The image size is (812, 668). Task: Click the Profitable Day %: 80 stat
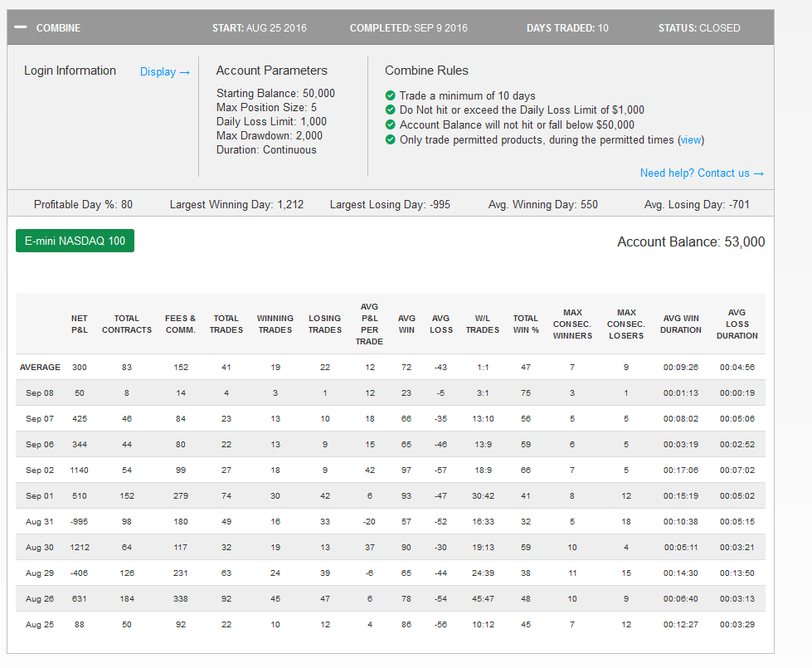[x=84, y=205]
